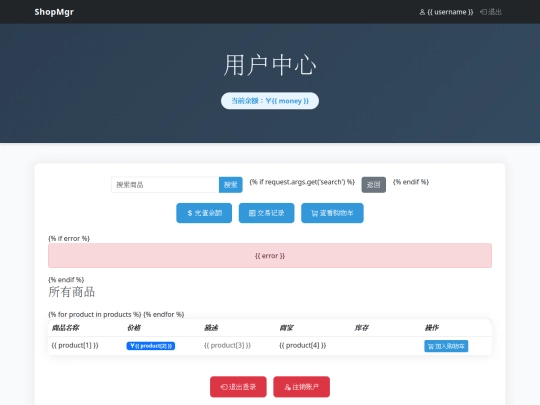The width and height of the screenshot is (540, 405).
Task: Open the {{ username }} profile link
Action: [x=446, y=12]
